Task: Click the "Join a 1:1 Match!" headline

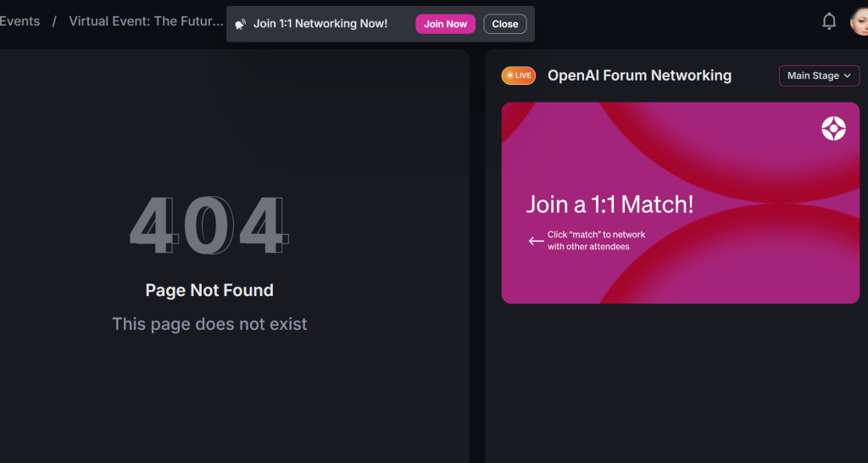Action: [609, 204]
